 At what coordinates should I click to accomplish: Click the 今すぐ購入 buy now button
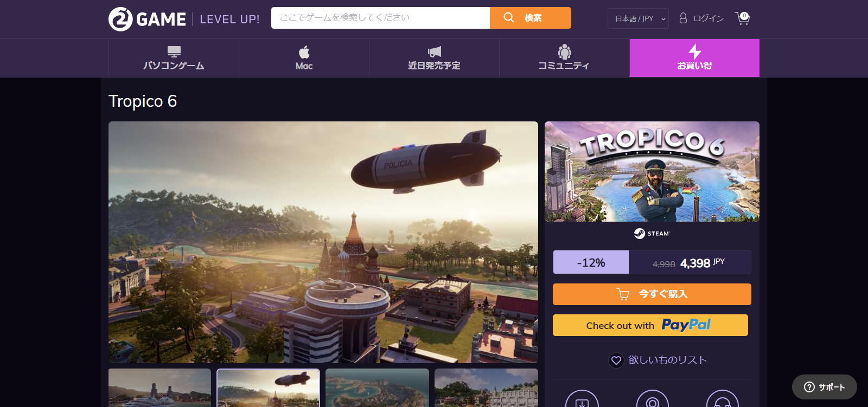pyautogui.click(x=652, y=294)
